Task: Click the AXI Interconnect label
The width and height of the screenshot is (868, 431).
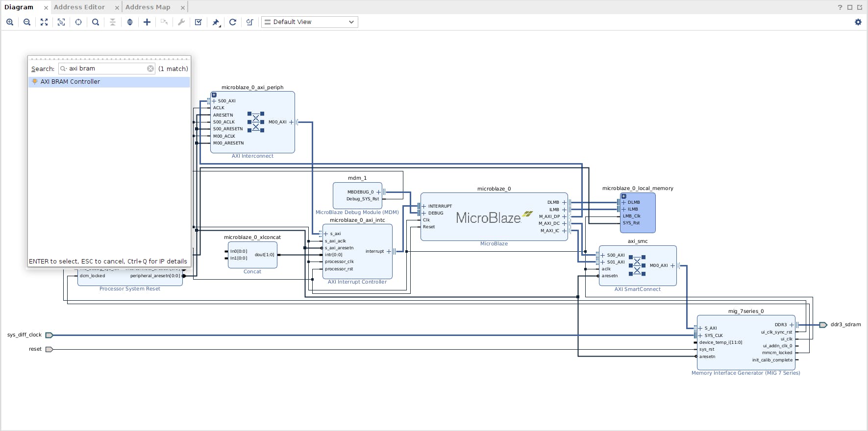Action: [x=252, y=156]
